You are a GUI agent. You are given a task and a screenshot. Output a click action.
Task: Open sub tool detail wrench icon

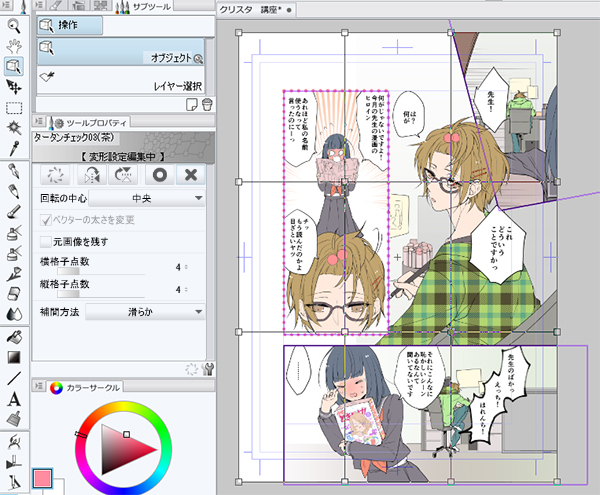point(208,369)
